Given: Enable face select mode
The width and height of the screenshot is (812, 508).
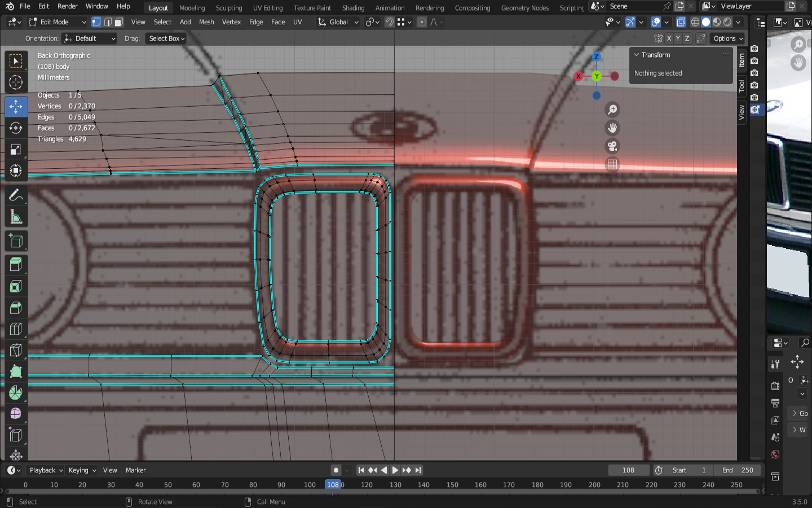Looking at the screenshot, I should tap(118, 22).
